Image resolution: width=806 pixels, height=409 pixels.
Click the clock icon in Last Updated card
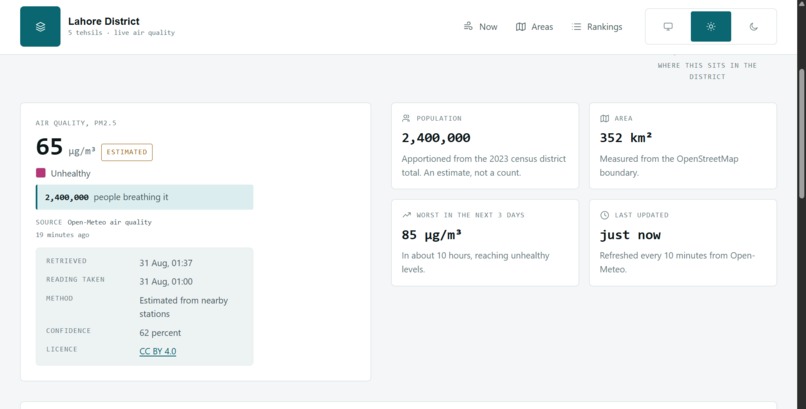604,215
